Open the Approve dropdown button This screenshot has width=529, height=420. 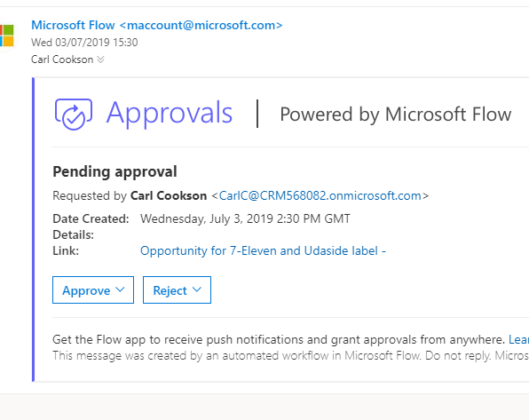[x=93, y=290]
